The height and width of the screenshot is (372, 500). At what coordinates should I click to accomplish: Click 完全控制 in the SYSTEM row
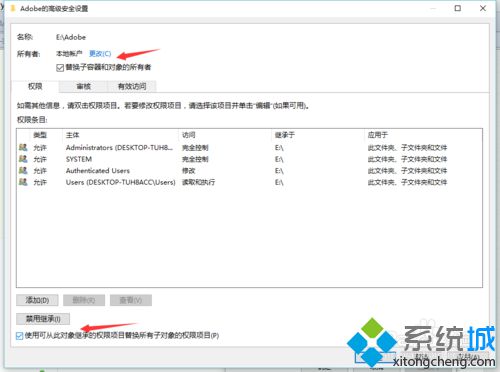click(195, 159)
